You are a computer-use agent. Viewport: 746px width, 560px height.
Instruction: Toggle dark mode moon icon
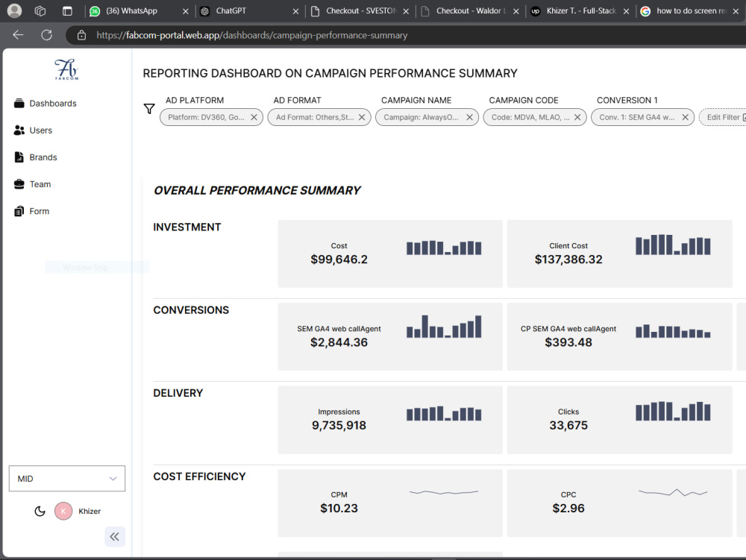click(40, 511)
